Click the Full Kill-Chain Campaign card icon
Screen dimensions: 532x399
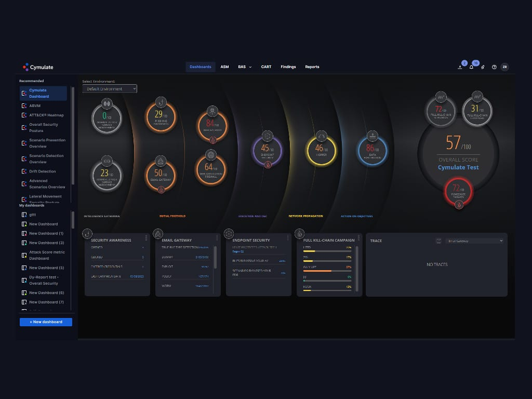(x=299, y=234)
